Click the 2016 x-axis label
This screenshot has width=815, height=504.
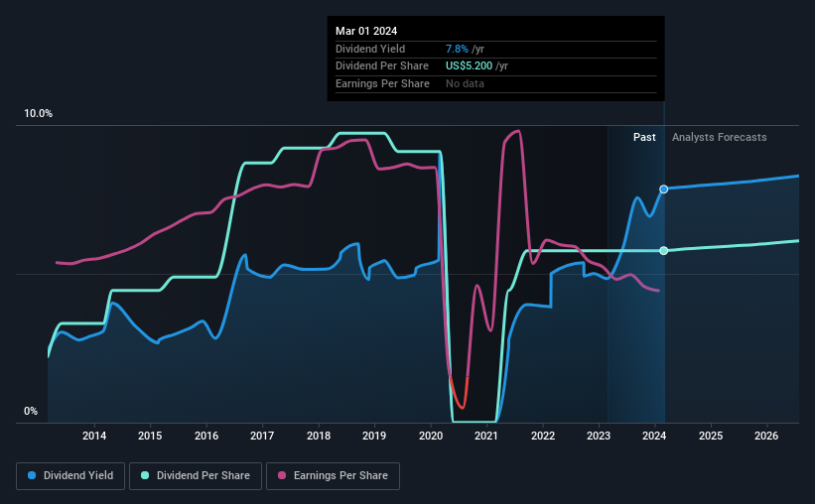point(206,436)
